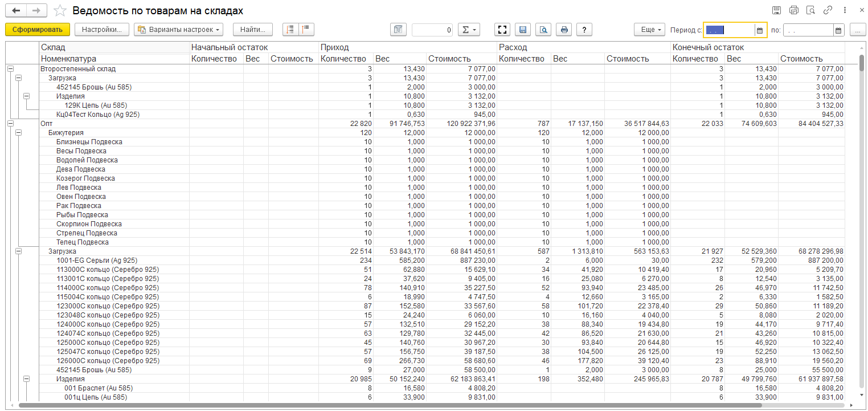The image size is (868, 411).
Task: Save the report with the toolbar diskette icon
Action: click(x=523, y=30)
